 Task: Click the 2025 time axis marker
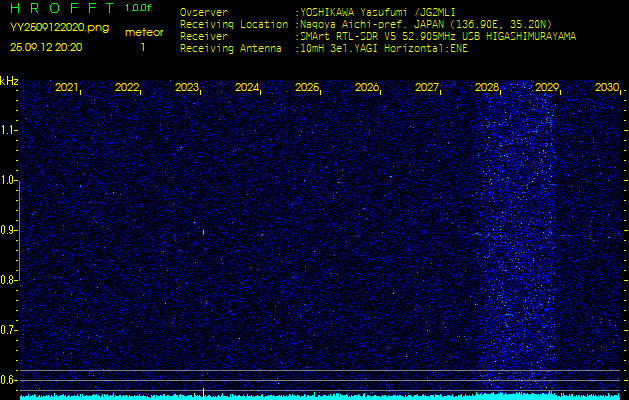(307, 87)
